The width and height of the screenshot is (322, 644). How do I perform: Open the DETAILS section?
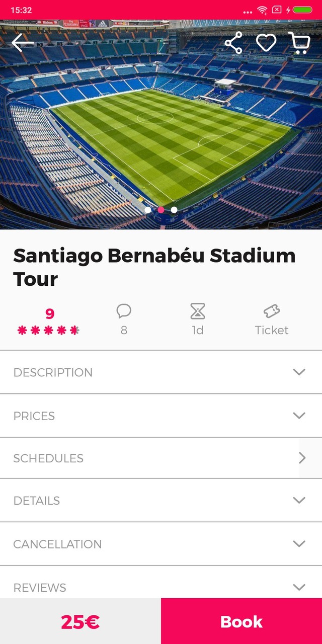pos(161,501)
